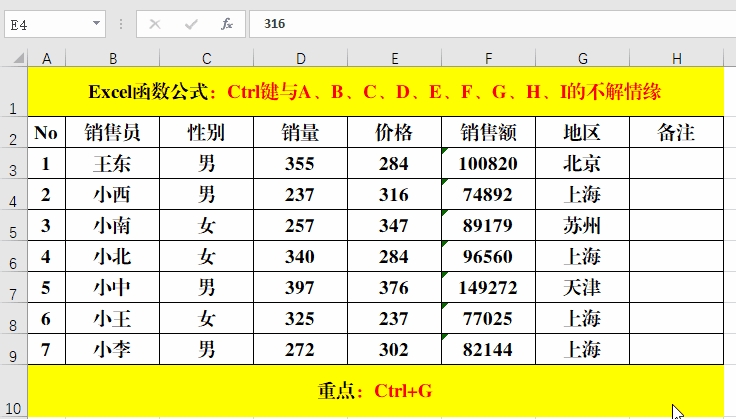Click the 性别 header cell
This screenshot has height=419, width=736.
207,132
